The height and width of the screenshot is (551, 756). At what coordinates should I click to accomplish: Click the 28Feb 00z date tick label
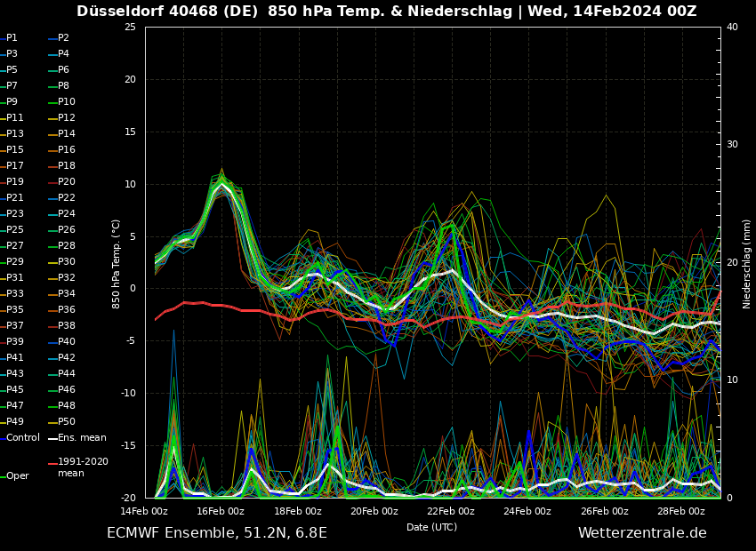[x=681, y=511]
